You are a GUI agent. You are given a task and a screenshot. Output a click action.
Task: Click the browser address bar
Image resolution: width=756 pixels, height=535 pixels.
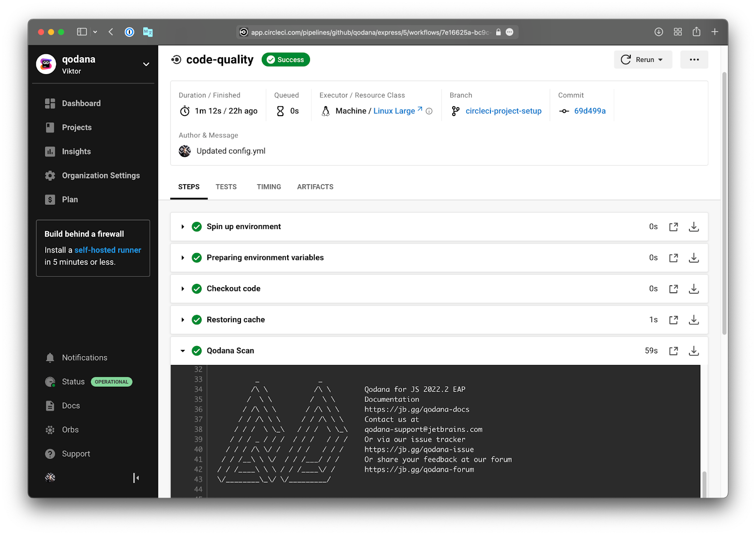377,32
